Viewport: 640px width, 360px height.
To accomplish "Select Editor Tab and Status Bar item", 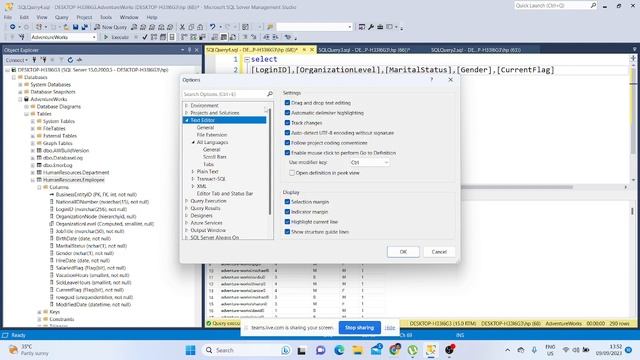I will click(224, 194).
